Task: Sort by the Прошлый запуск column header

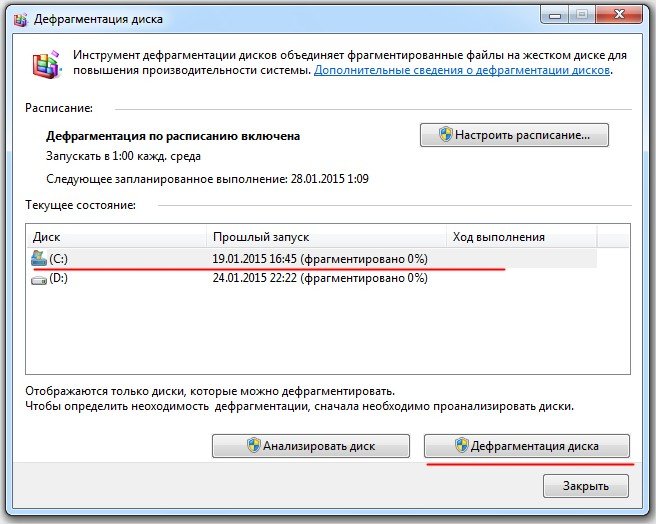Action: [x=260, y=237]
